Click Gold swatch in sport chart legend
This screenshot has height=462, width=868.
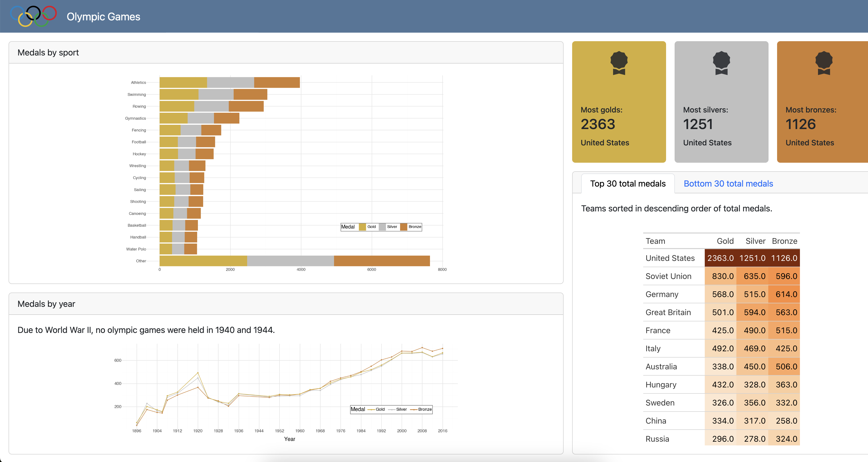pyautogui.click(x=362, y=227)
